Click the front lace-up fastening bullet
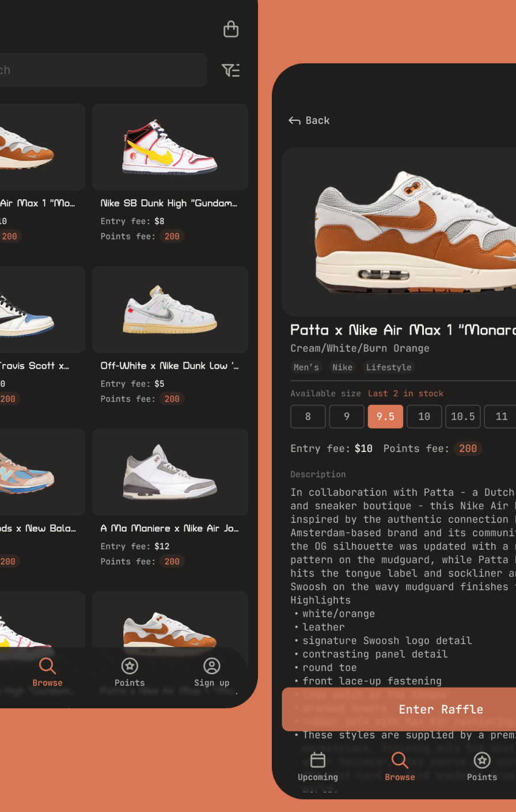The width and height of the screenshot is (516, 812). 372,681
